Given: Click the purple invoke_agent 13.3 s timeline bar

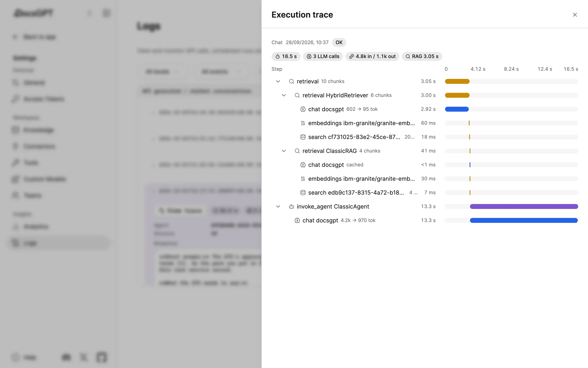Looking at the screenshot, I should pos(524,207).
